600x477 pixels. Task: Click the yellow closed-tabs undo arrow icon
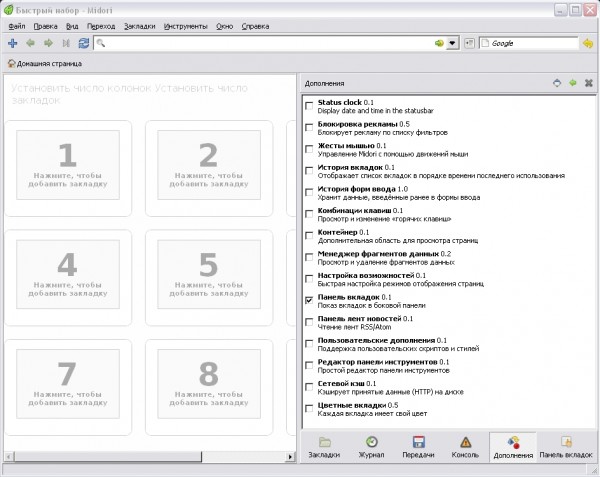588,43
